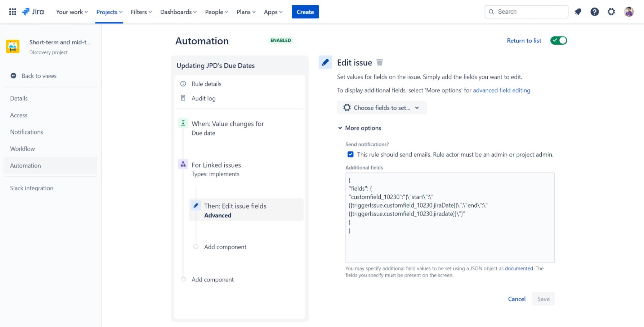
Task: Click inside the Additional fields JSON area
Action: [450, 216]
